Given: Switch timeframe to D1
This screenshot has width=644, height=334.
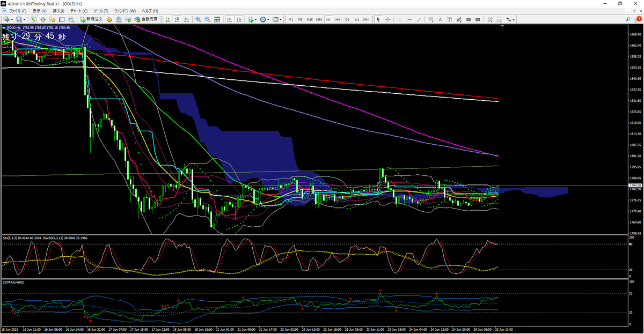Looking at the screenshot, I should (347, 19).
